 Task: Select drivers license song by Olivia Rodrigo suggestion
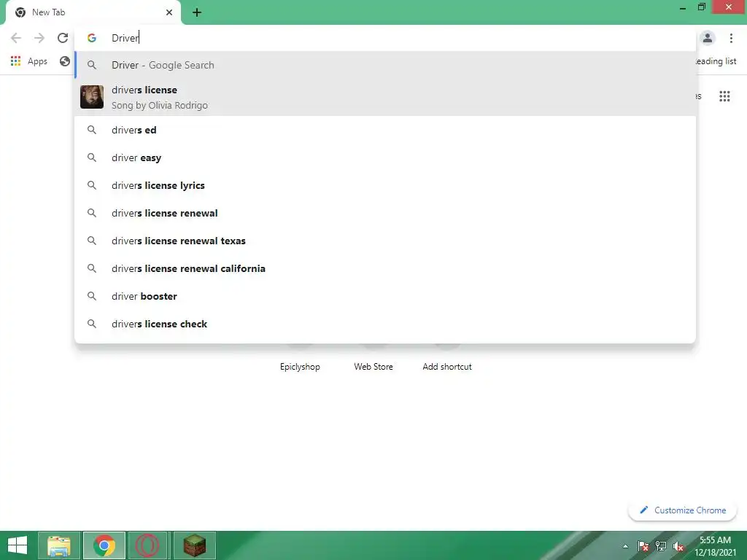coord(385,97)
